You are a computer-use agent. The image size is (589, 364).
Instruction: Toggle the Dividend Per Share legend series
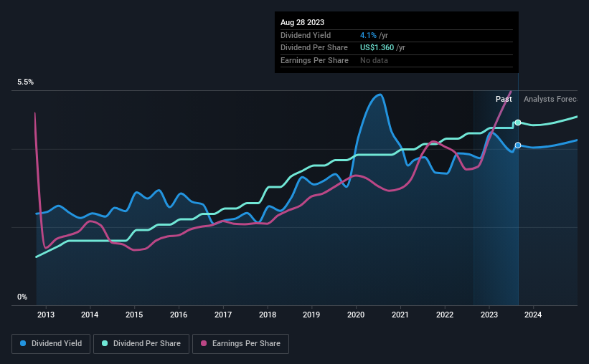pyautogui.click(x=141, y=344)
